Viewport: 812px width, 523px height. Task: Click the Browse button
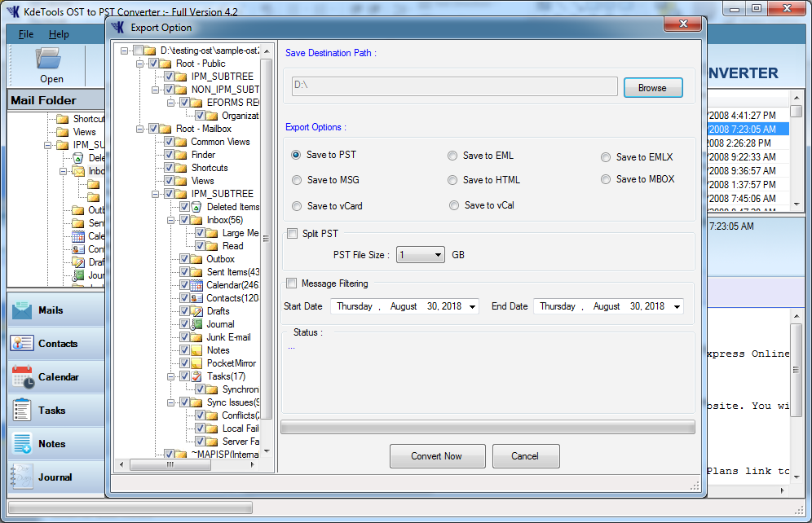pyautogui.click(x=653, y=88)
